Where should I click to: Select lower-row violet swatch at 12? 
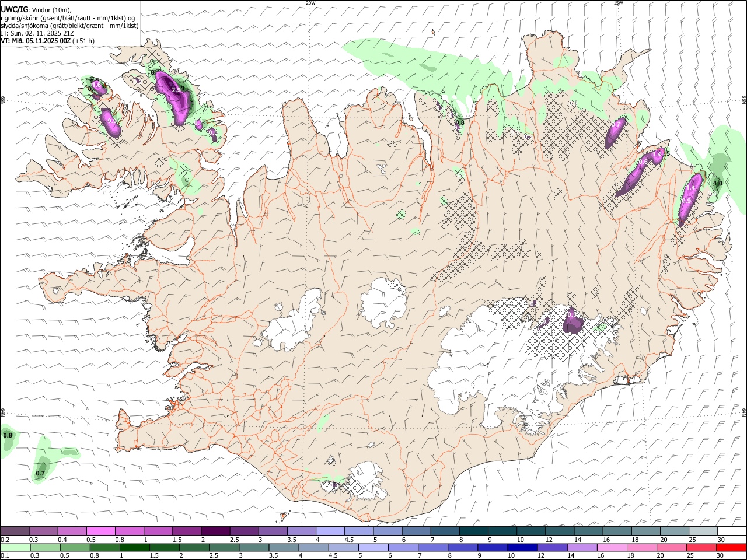(x=552, y=547)
